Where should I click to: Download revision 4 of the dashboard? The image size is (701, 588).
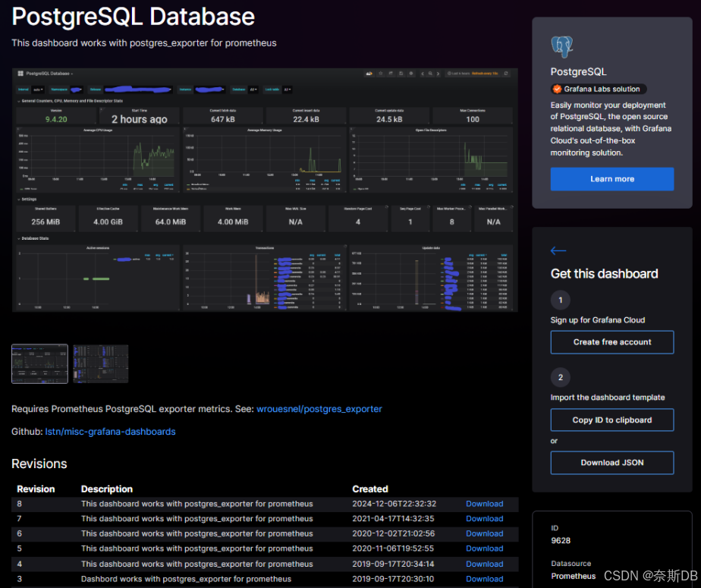coord(485,564)
